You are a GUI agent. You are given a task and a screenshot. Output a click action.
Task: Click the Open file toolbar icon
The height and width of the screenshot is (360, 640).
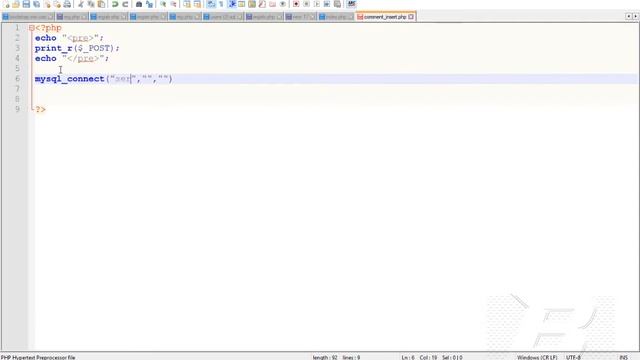coord(16,4)
